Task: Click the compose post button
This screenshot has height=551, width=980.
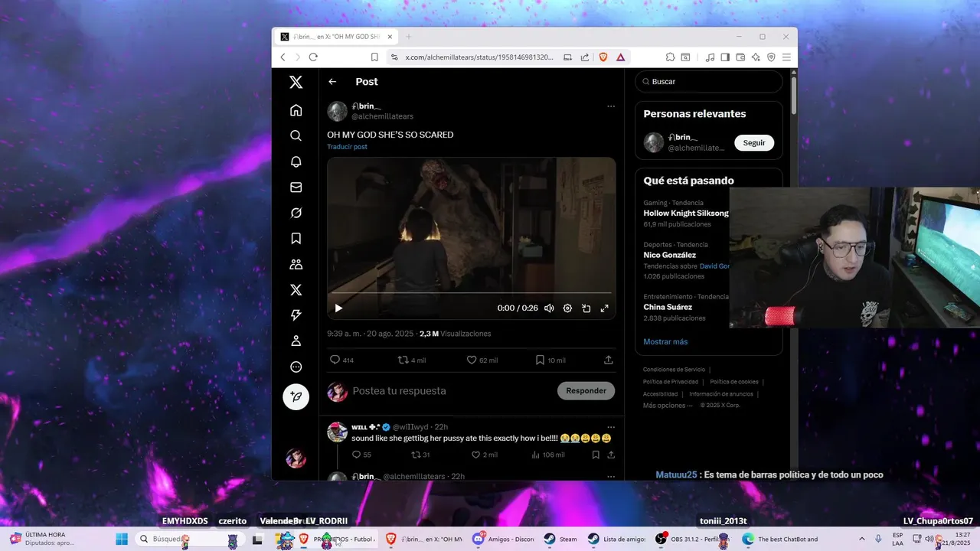Action: click(296, 397)
